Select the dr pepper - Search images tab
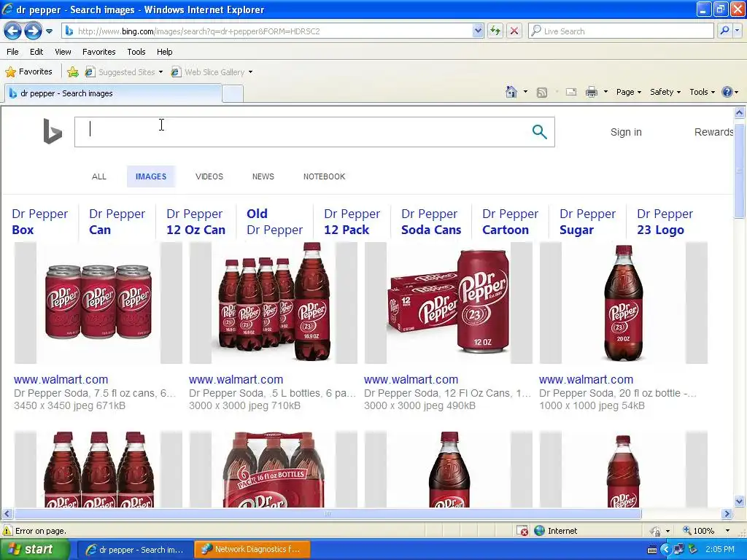This screenshot has width=747, height=560. pos(113,93)
